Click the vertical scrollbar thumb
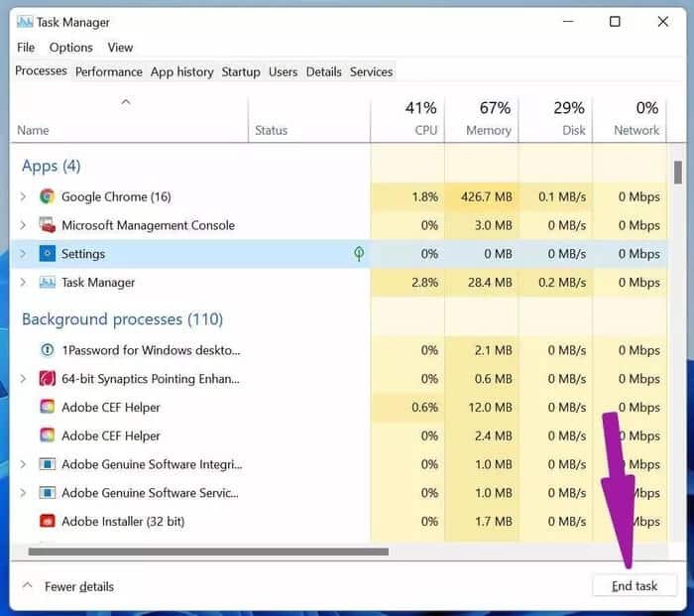 (x=677, y=173)
